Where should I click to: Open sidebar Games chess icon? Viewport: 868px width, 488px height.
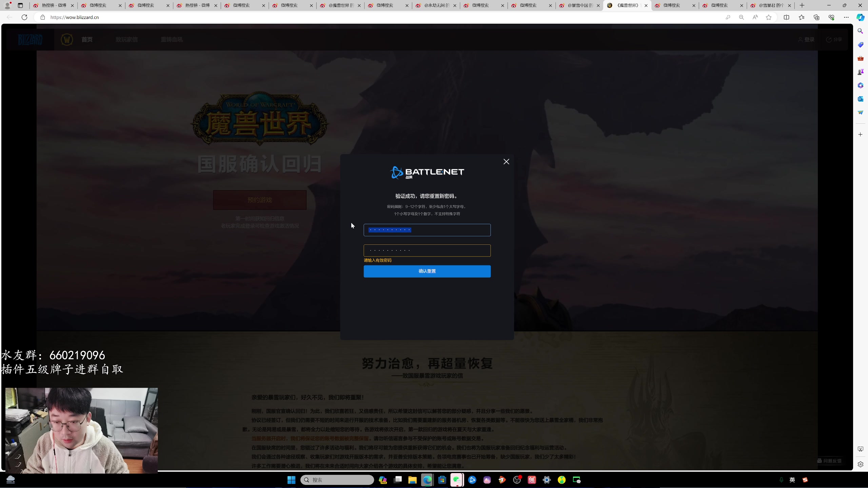861,72
